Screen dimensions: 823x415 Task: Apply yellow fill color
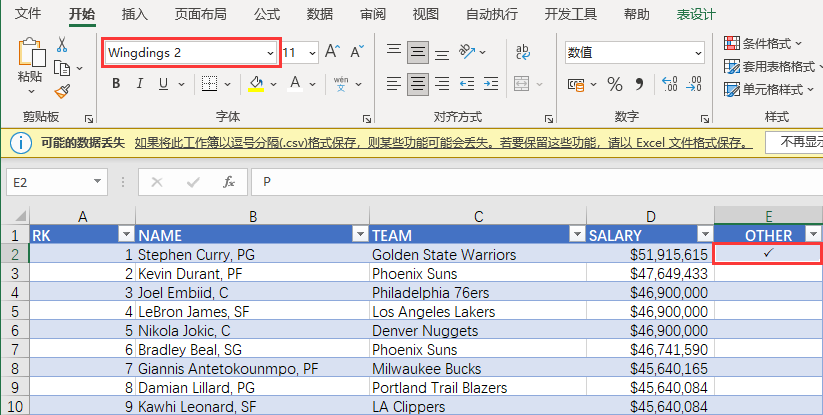tap(256, 83)
